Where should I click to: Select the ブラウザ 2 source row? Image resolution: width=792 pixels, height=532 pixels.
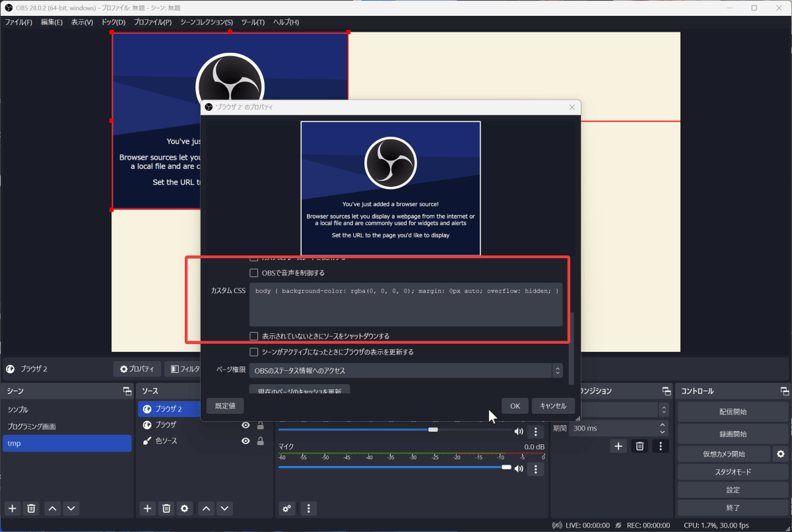coord(170,409)
